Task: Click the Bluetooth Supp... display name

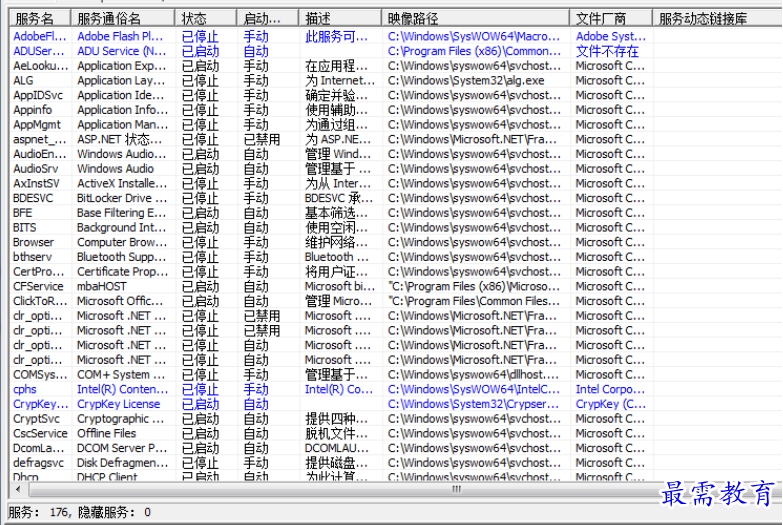Action: tap(121, 257)
